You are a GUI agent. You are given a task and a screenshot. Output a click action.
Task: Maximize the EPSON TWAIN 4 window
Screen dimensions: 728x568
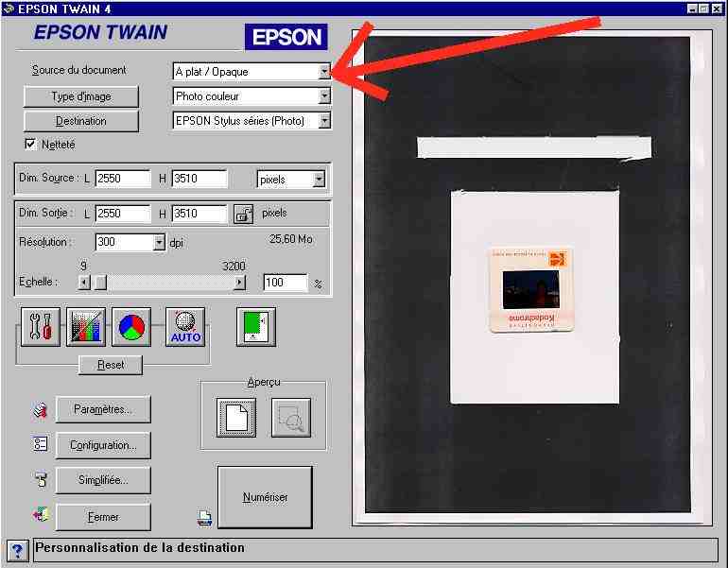[704, 9]
